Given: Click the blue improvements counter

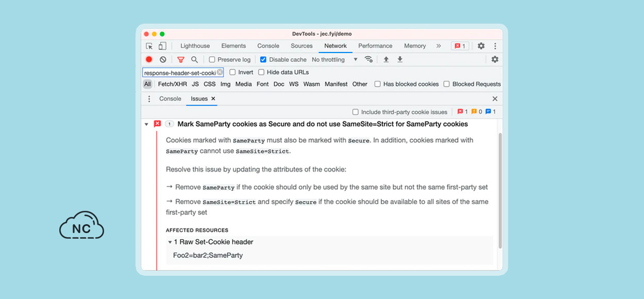Looking at the screenshot, I should tap(490, 112).
